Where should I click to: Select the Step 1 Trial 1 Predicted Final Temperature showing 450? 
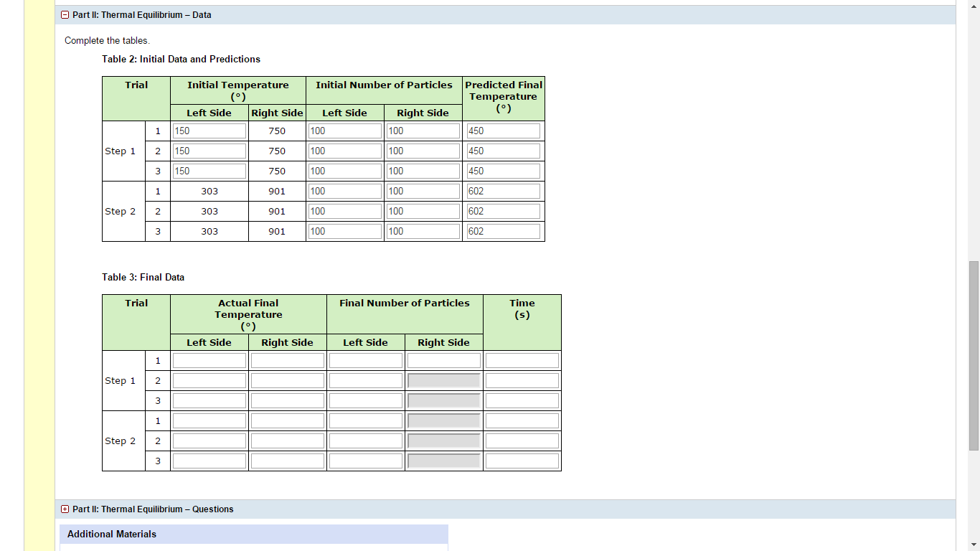[501, 130]
